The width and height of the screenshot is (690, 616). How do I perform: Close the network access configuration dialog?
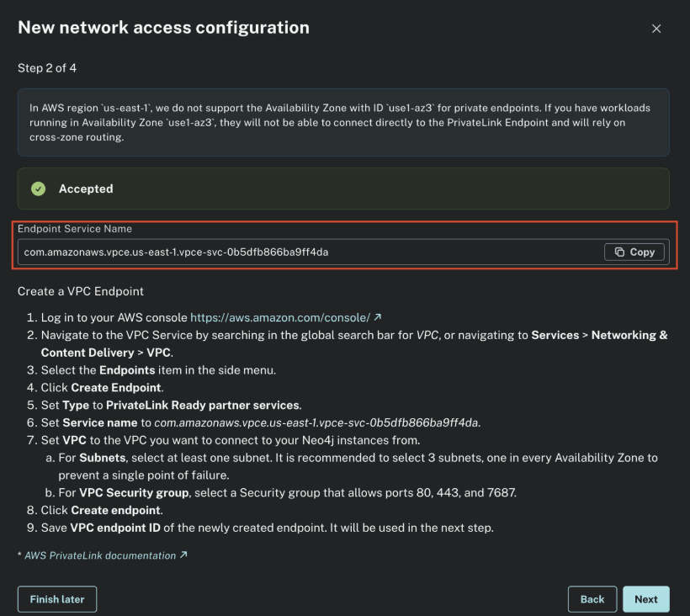(x=656, y=28)
